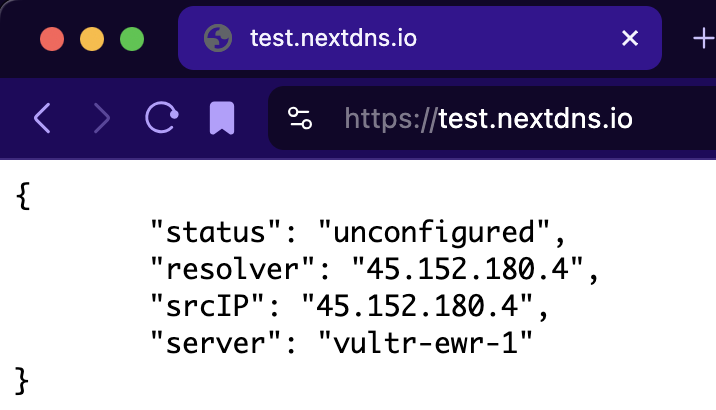This screenshot has width=716, height=410.
Task: Open site settings icon in address bar
Action: [x=300, y=118]
